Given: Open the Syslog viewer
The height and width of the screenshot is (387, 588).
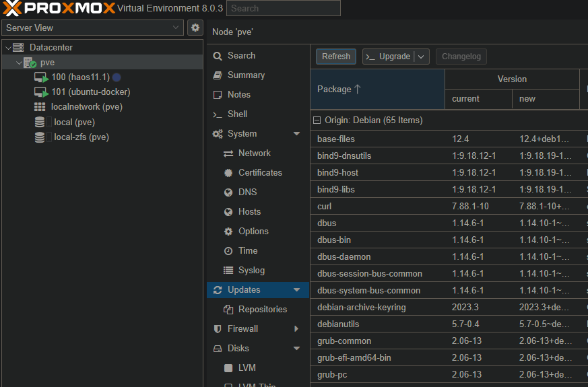Looking at the screenshot, I should 251,271.
